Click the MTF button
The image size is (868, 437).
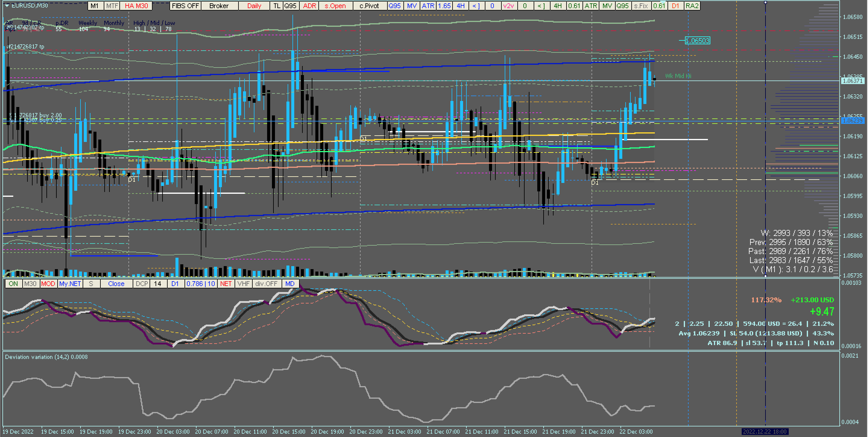point(112,6)
